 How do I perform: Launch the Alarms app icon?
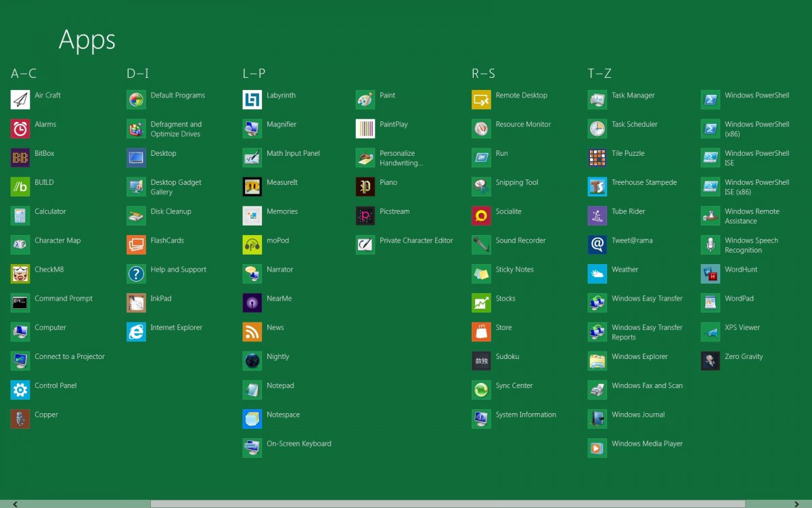[20, 129]
